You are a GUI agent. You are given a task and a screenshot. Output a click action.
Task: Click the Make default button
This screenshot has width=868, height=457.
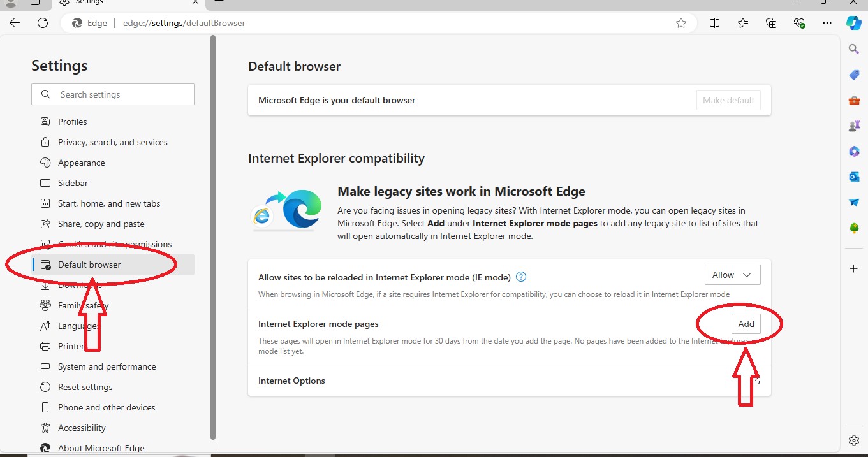click(x=728, y=100)
